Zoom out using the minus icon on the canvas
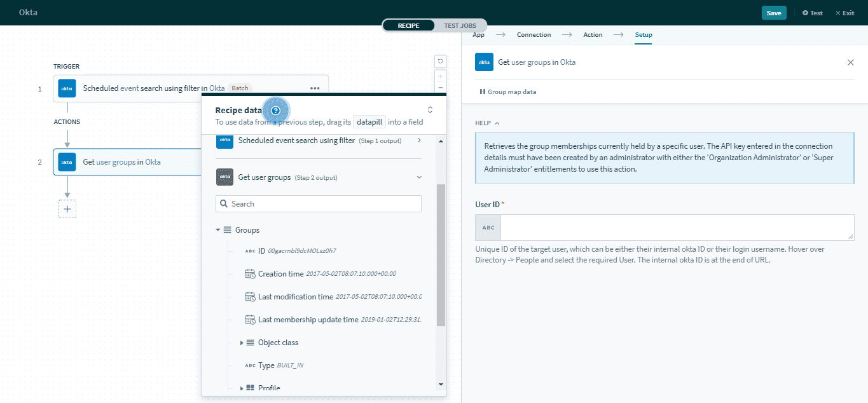The width and height of the screenshot is (868, 403). 439,88
